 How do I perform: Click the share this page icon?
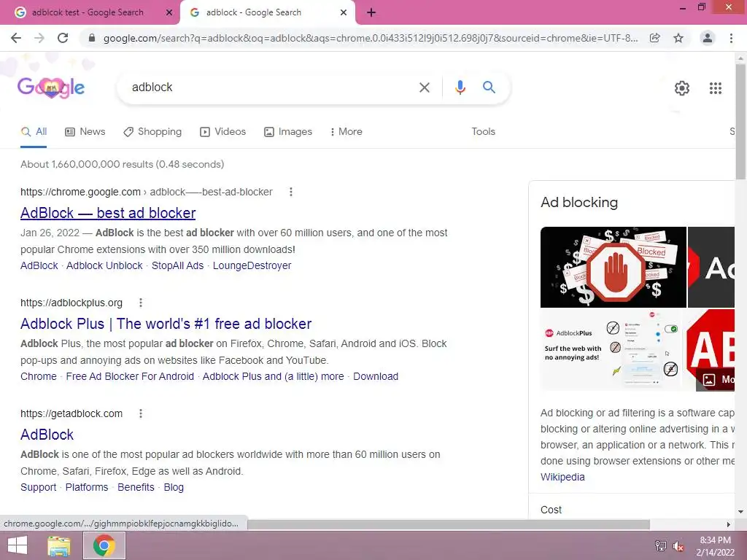(x=654, y=38)
